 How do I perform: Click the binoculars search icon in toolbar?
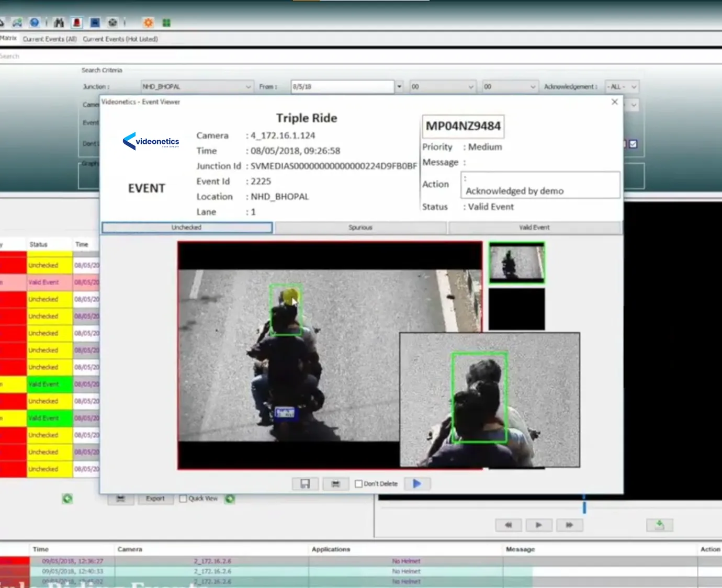click(59, 22)
